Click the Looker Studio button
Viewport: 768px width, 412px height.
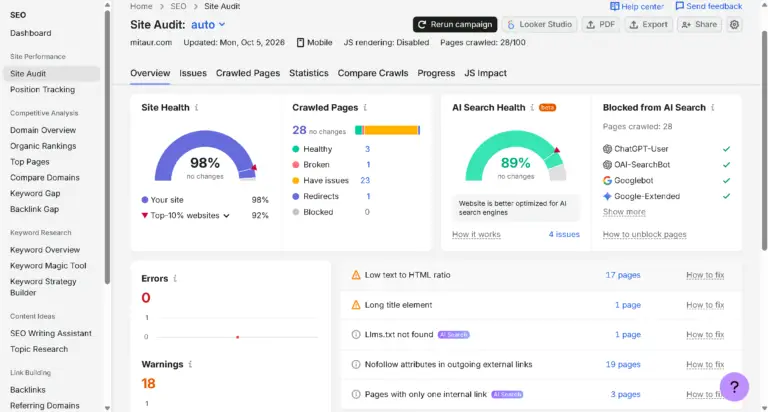click(539, 24)
